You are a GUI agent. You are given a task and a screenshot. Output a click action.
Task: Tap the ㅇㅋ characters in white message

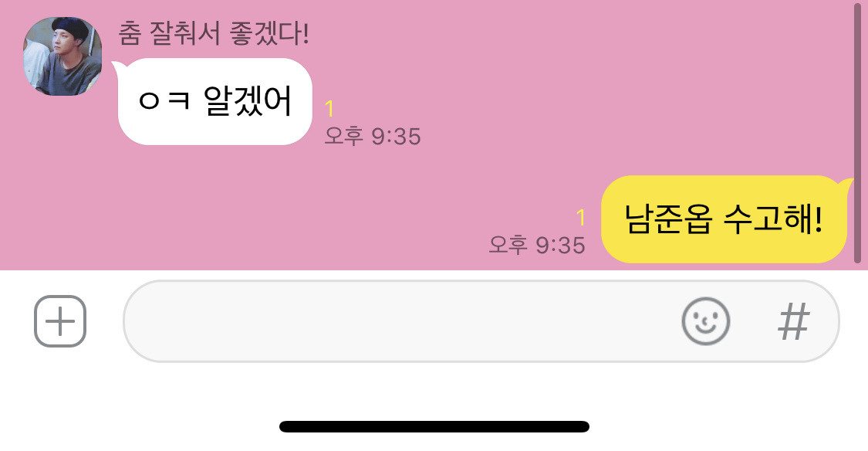pyautogui.click(x=164, y=101)
